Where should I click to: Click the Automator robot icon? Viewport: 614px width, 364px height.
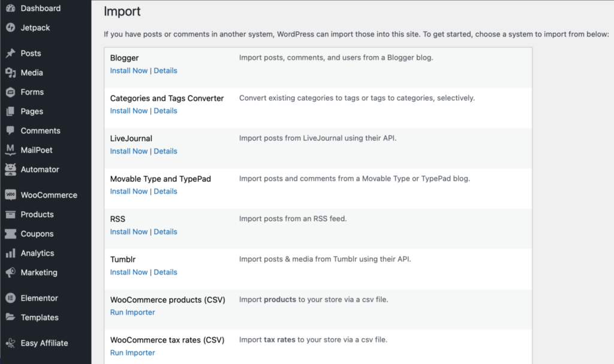(11, 169)
